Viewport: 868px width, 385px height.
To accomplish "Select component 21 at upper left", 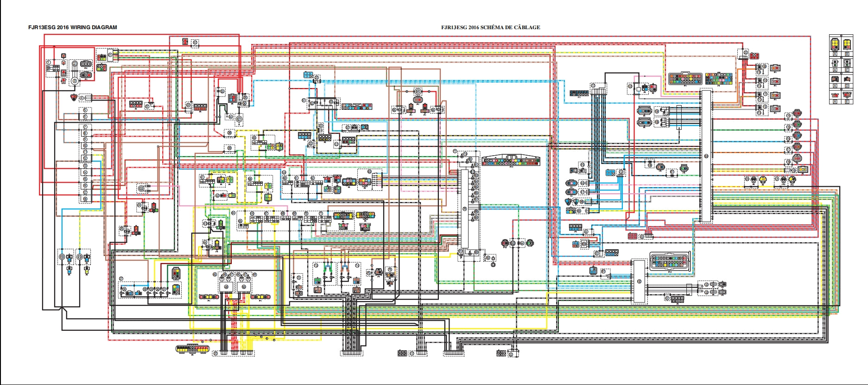I will click(x=110, y=55).
